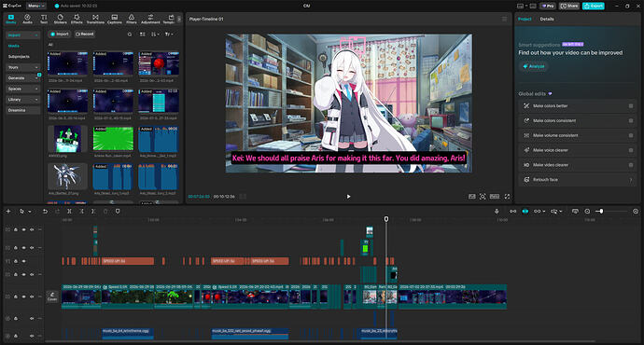This screenshot has width=644, height=345.
Task: Switch to the Text tab
Action: 44,19
